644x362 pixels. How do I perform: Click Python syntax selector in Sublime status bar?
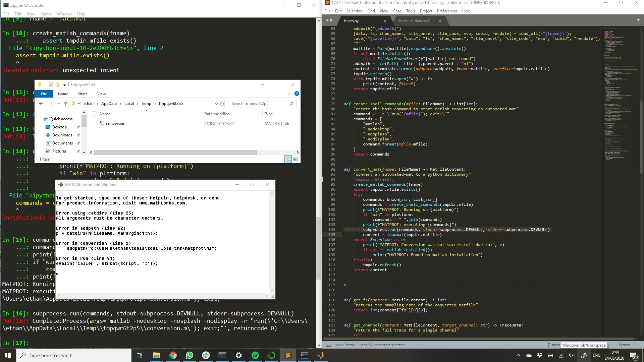[x=625, y=345]
